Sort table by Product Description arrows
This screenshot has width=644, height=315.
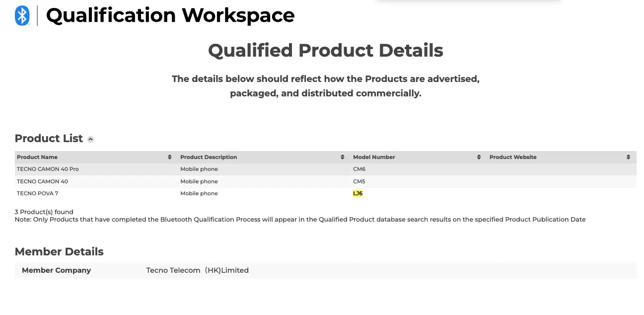[343, 157]
